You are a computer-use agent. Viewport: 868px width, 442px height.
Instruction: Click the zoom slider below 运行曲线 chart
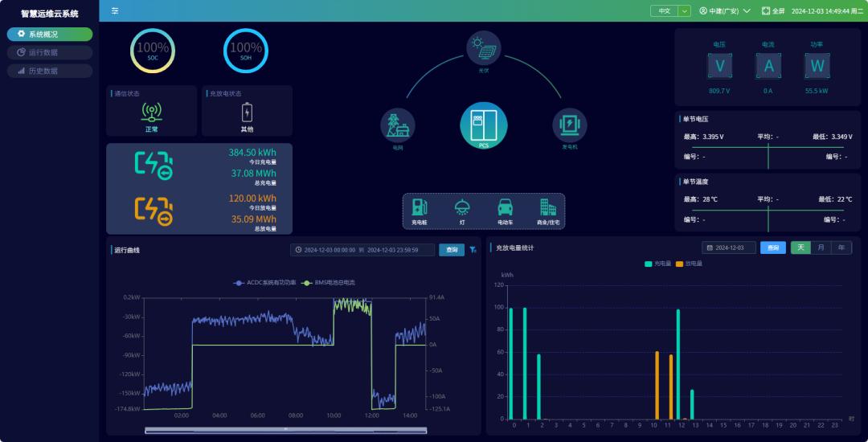pos(285,430)
